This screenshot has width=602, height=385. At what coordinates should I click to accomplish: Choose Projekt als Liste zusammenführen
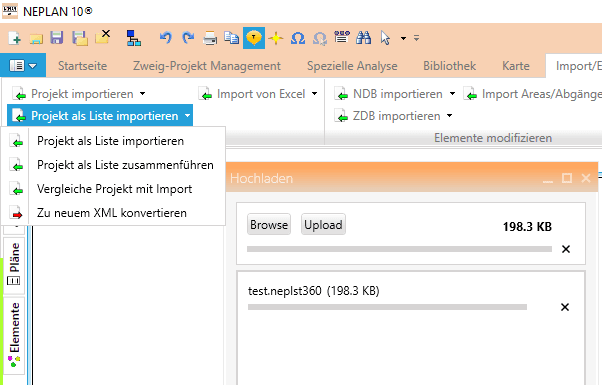(x=113, y=165)
